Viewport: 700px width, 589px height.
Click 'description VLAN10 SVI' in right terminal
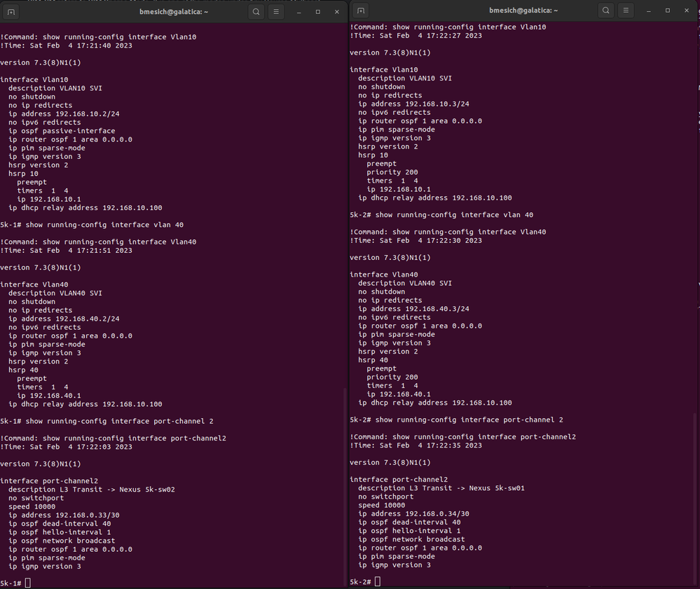pos(405,78)
